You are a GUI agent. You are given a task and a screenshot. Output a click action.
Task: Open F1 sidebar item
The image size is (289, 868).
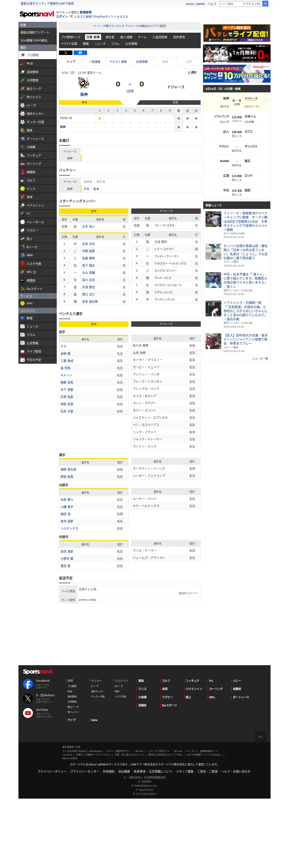pyautogui.click(x=37, y=214)
